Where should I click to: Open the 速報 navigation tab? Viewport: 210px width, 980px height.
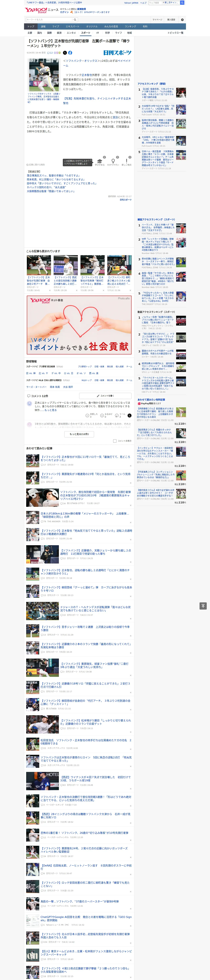43,27
